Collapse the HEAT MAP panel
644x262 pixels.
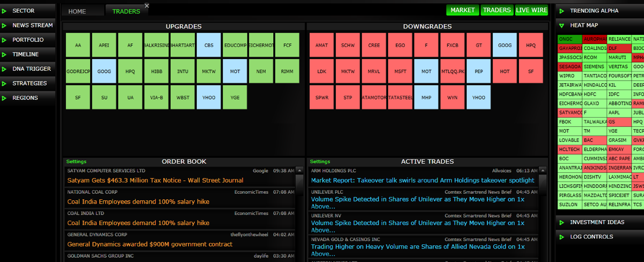[x=599, y=25]
